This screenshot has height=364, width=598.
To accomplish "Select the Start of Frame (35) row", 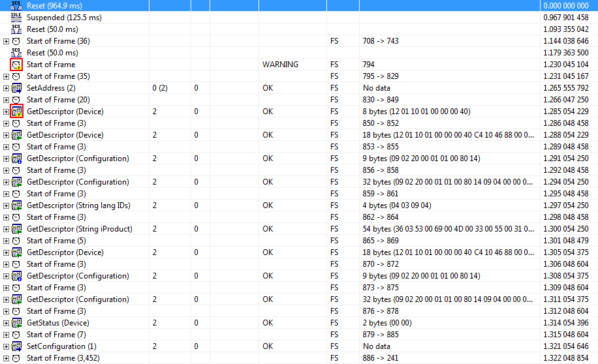I will (58, 76).
